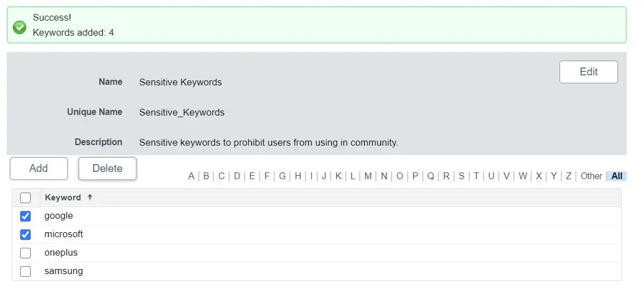Open the Edit button for keyword list
The width and height of the screenshot is (644, 293).
click(588, 72)
